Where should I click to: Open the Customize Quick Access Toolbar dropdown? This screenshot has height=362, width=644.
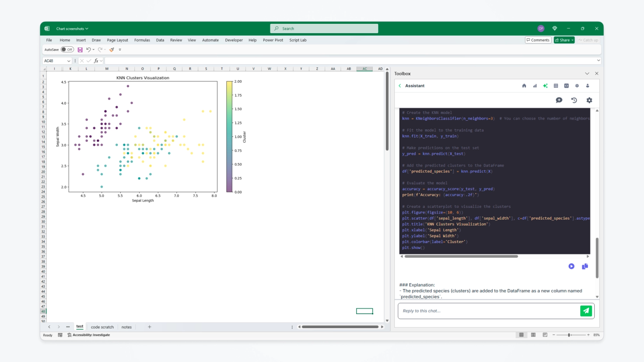tap(120, 50)
